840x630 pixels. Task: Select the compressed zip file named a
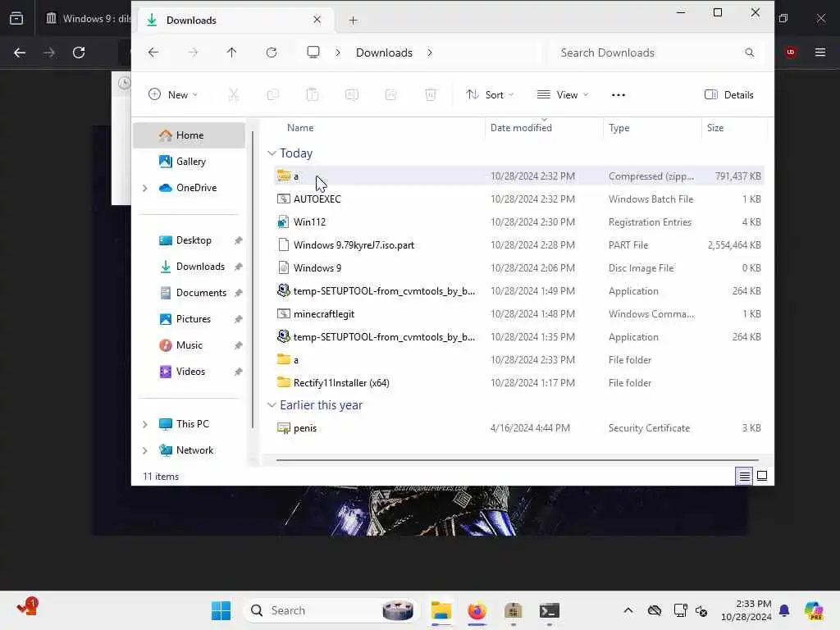coord(518,176)
